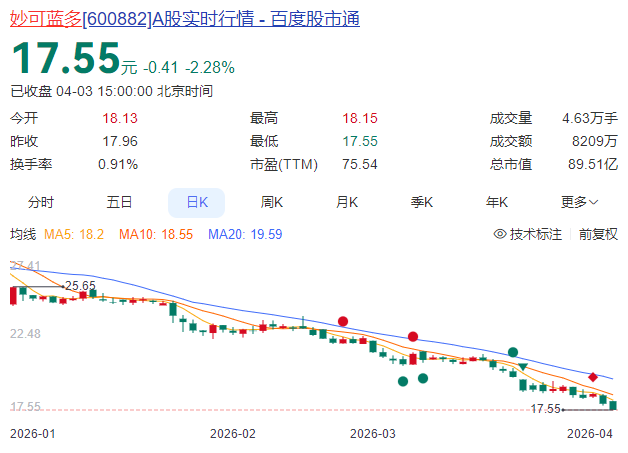Click the 昨收 value 17.96
The height and width of the screenshot is (453, 628).
tap(120, 141)
